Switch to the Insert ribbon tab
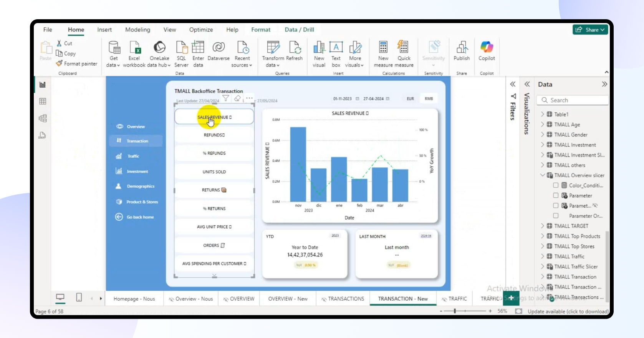The image size is (644, 338). coord(104,30)
